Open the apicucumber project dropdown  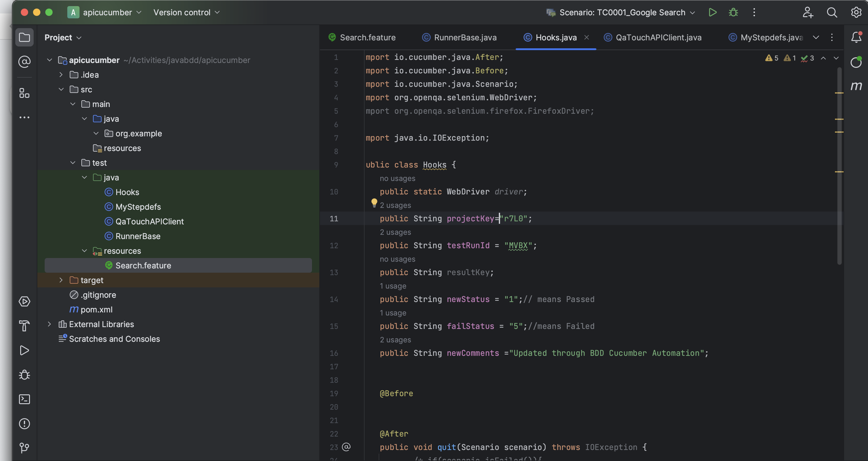(x=105, y=13)
